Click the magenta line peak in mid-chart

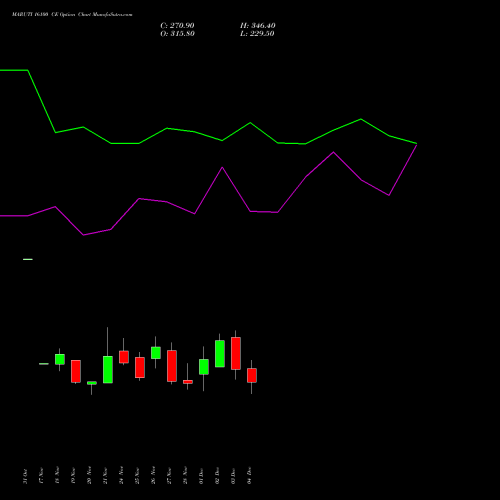(x=222, y=167)
